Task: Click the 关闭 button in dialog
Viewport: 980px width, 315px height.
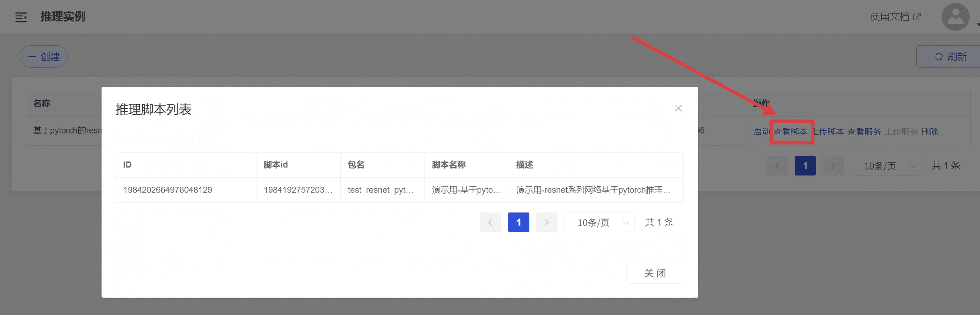Action: [x=655, y=273]
